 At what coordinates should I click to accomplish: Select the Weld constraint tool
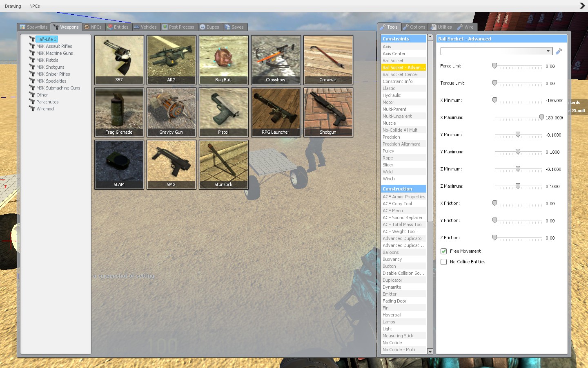click(x=403, y=172)
